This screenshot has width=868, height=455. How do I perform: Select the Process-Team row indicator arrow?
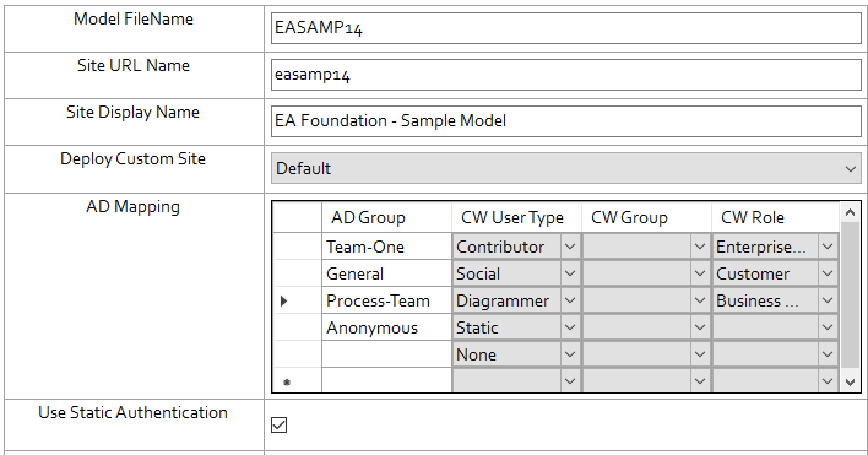284,301
